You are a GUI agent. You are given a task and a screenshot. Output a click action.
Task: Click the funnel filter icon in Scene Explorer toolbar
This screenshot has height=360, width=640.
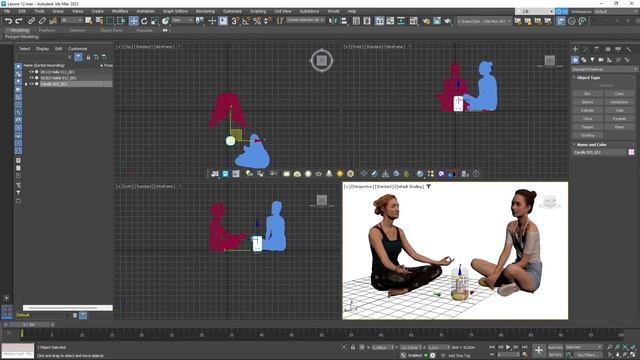[x=78, y=57]
